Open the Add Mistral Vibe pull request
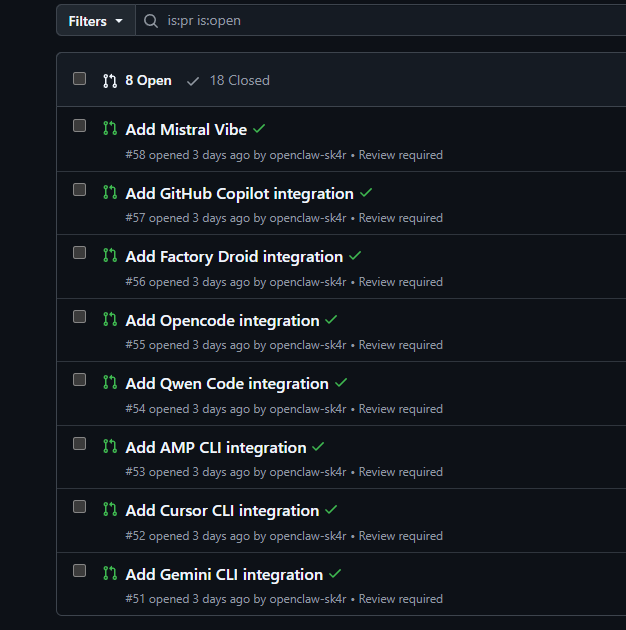626x630 pixels. click(x=186, y=129)
